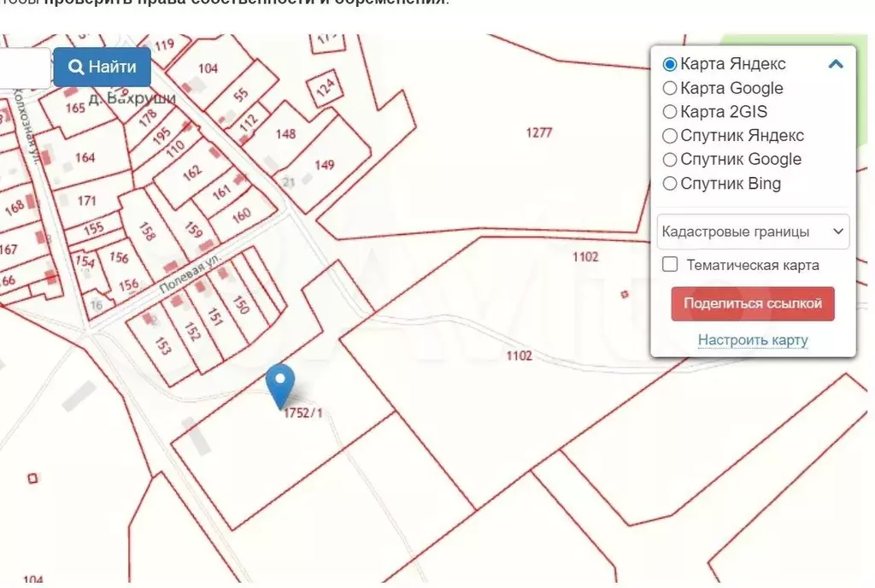875x588 pixels.
Task: Click parcel number 160 on map
Action: pos(241,215)
